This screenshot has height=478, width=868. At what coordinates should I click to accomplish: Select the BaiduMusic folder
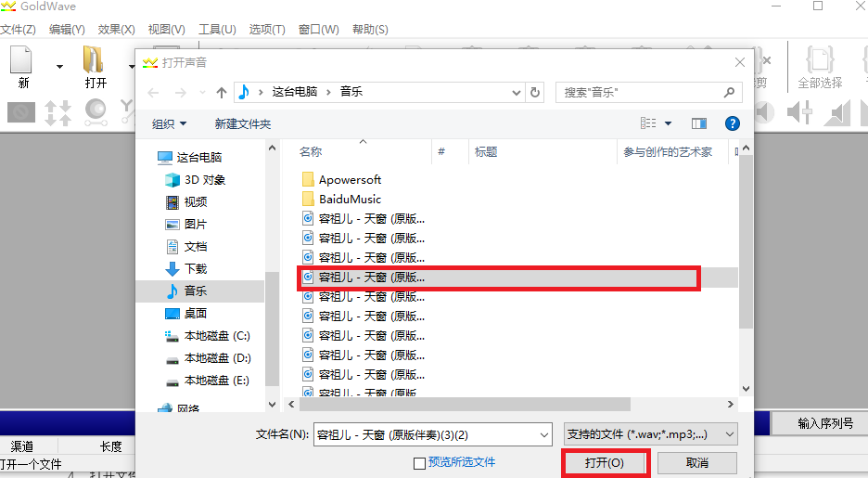(x=341, y=199)
